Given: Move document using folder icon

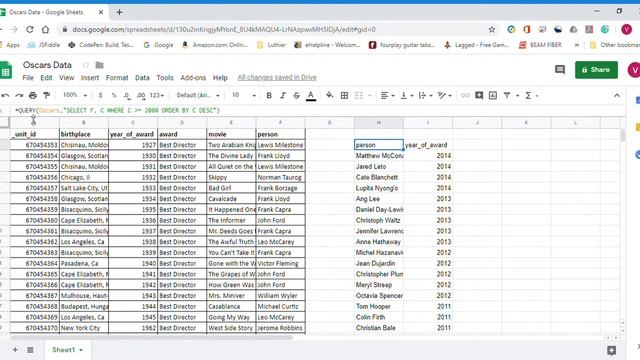Looking at the screenshot, I should (99, 65).
